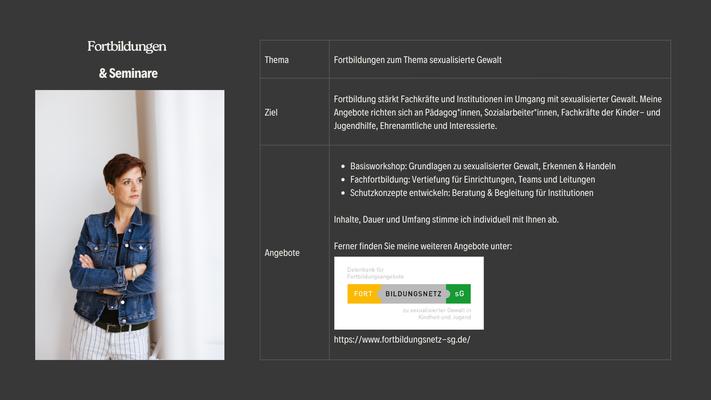Click the Basisworkshop bullet item
The width and height of the screenshot is (711, 400).
(483, 165)
